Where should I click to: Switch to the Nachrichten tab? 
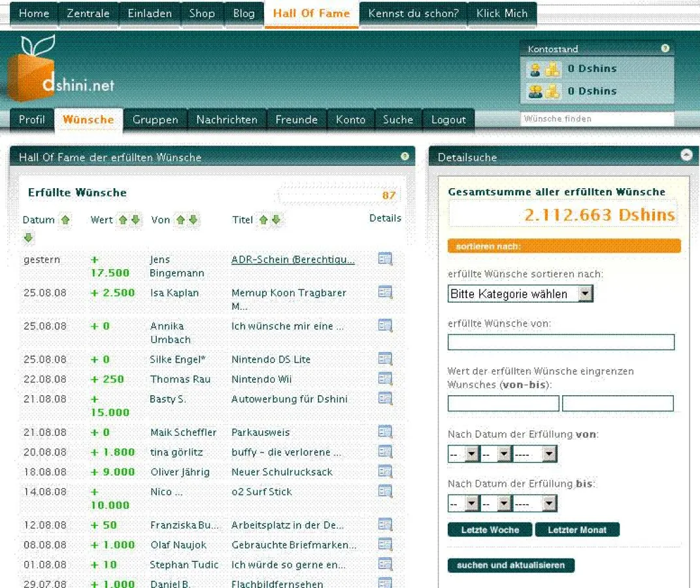(227, 120)
